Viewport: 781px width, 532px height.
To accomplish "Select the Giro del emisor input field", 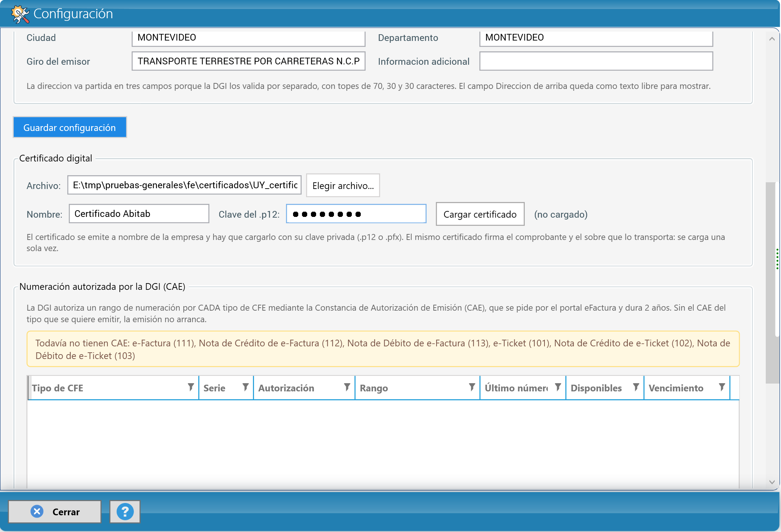I will tap(248, 61).
